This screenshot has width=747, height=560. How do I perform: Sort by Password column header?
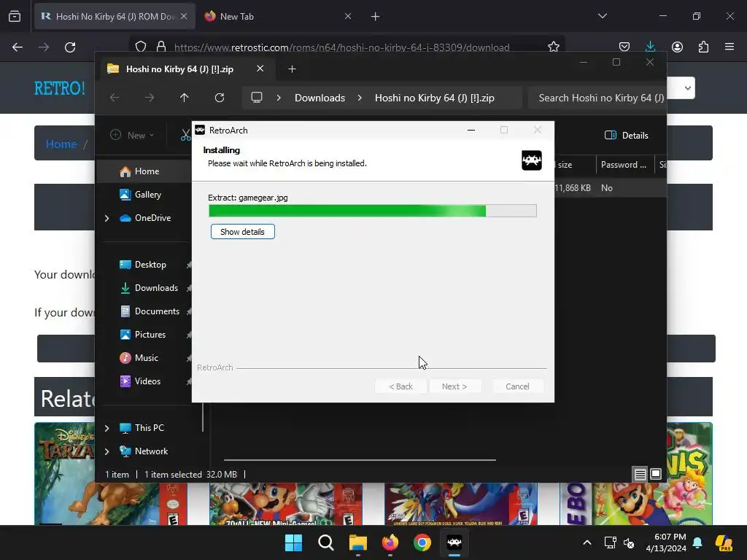[624, 165]
